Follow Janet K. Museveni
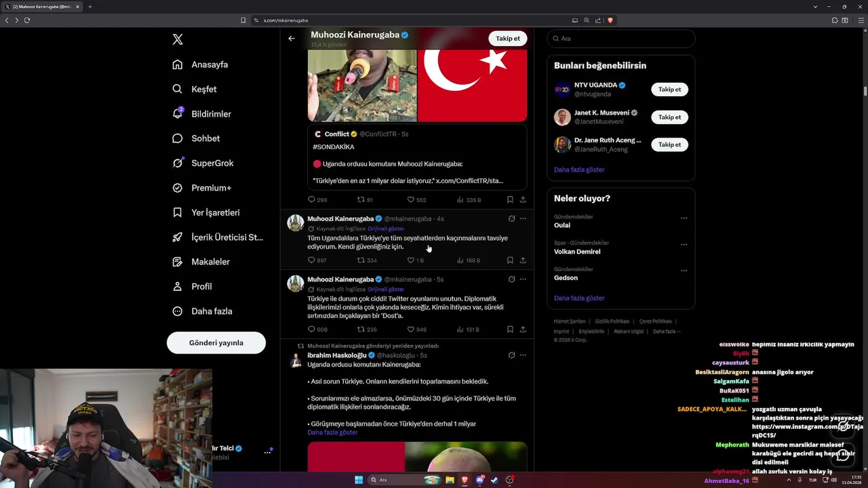This screenshot has height=488, width=868. [669, 117]
